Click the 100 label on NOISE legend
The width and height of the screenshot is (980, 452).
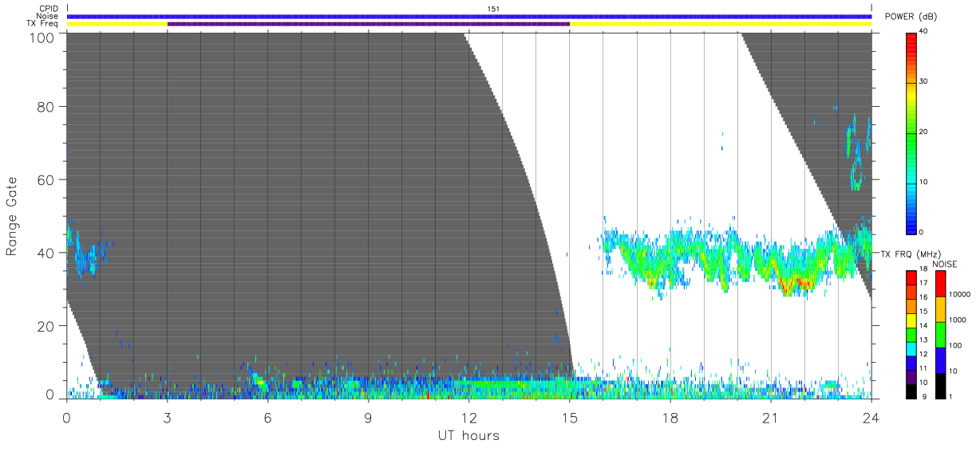click(955, 345)
